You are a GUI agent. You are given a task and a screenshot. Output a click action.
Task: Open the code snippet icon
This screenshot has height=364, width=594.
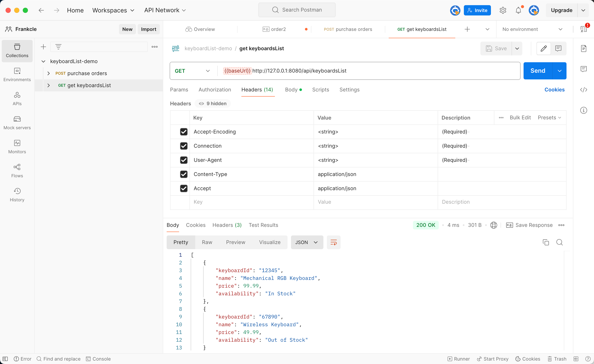click(x=584, y=90)
